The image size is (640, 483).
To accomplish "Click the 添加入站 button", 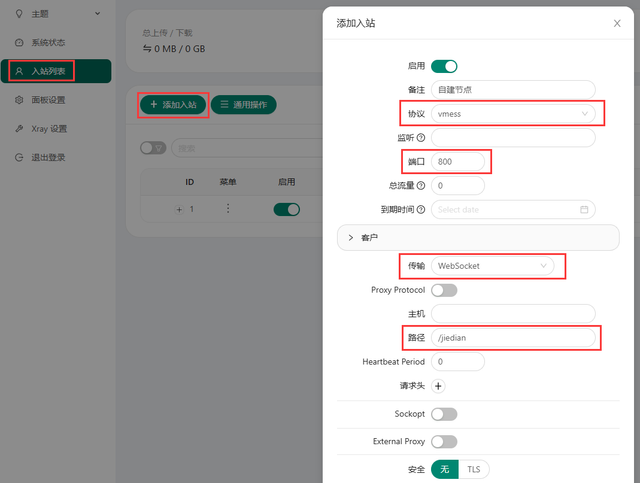I will tap(173, 104).
